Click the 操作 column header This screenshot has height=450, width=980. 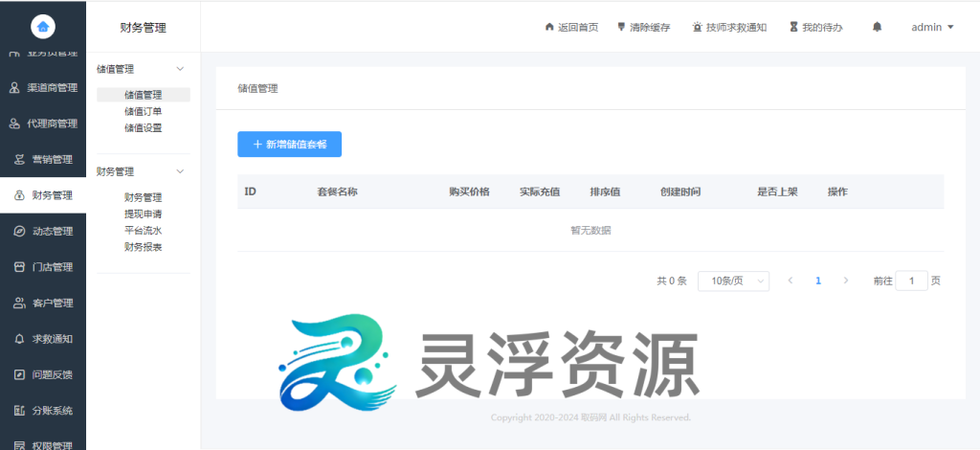[x=837, y=191]
